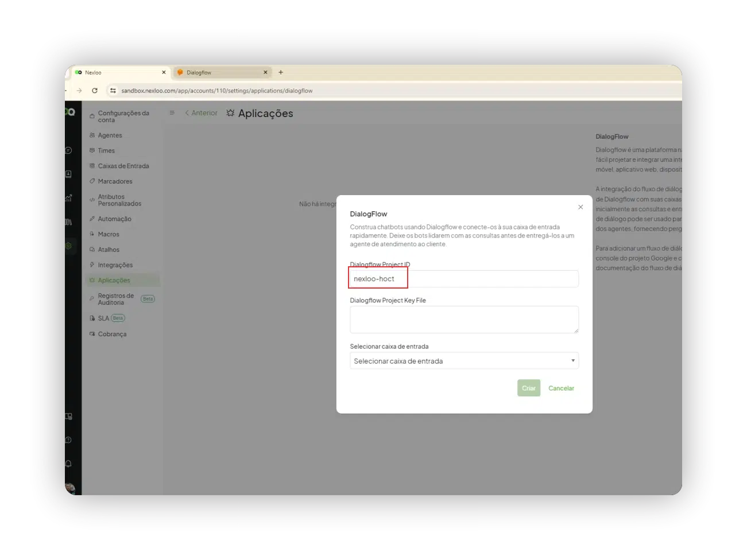Image resolution: width=747 pixels, height=560 pixels.
Task: Open Integrações settings
Action: [x=115, y=265]
